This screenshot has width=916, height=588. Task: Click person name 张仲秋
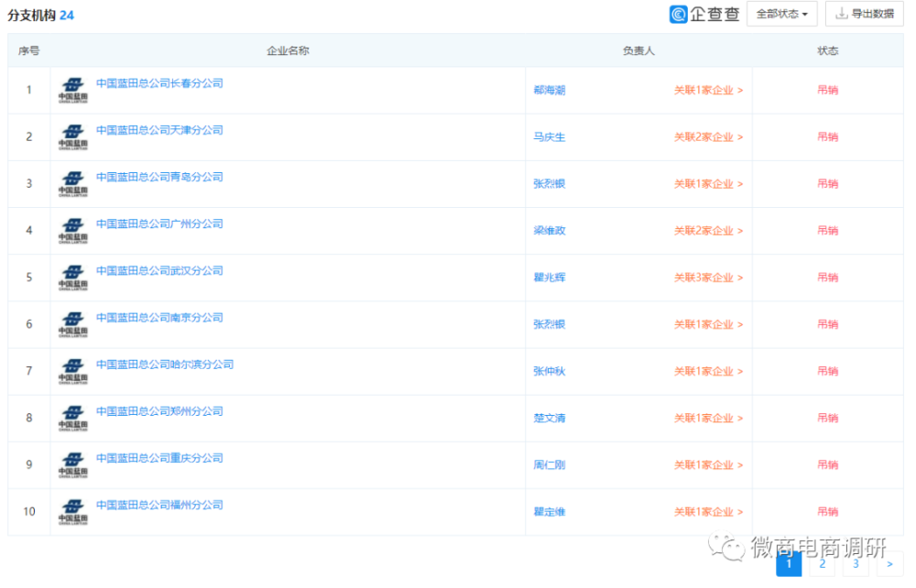549,371
